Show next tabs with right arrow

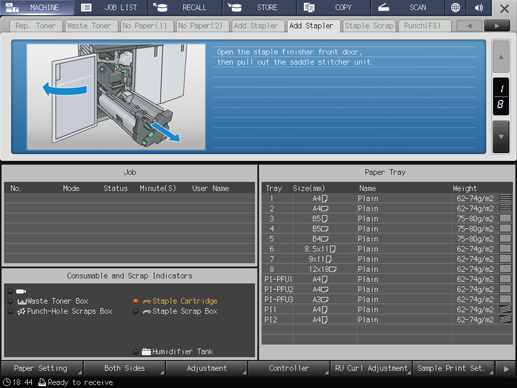(497, 25)
